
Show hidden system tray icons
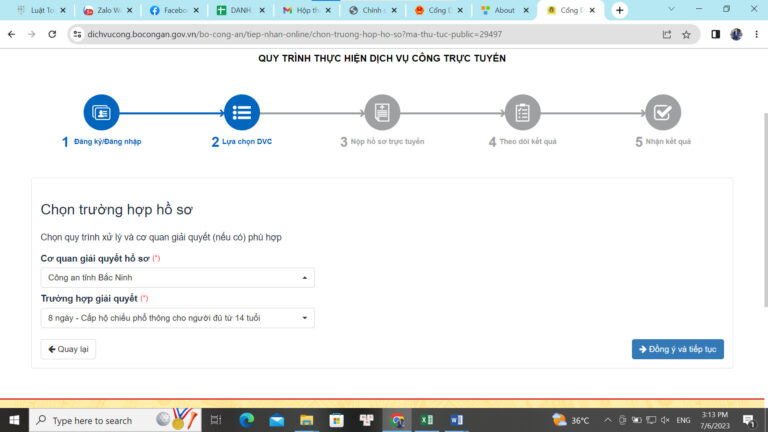pos(608,420)
